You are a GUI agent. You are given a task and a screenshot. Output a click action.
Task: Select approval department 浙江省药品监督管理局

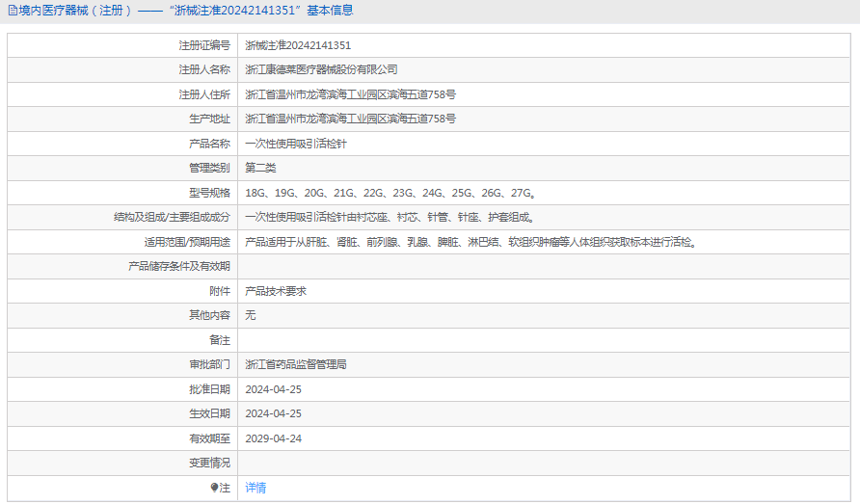(296, 364)
